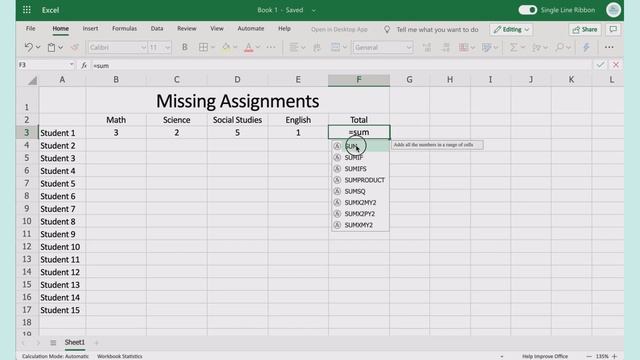The height and width of the screenshot is (360, 640).
Task: Click Workbook Statistics in status bar
Action: [x=120, y=356]
